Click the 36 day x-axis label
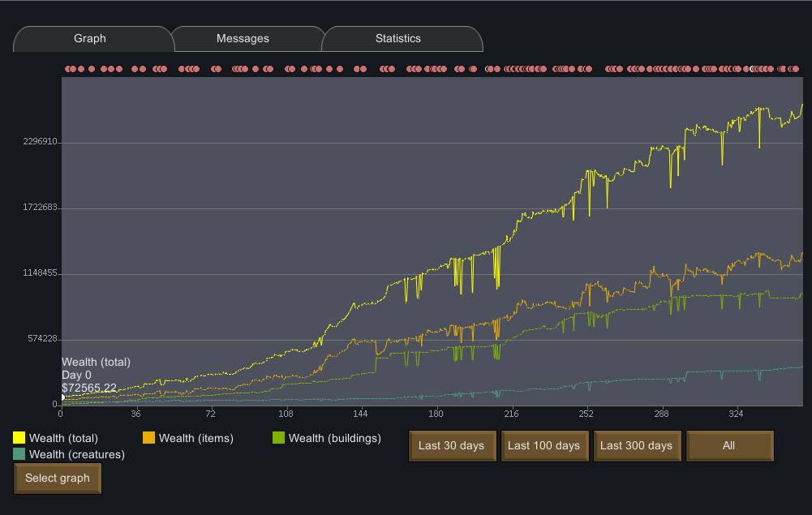This screenshot has height=515, width=812. click(135, 414)
